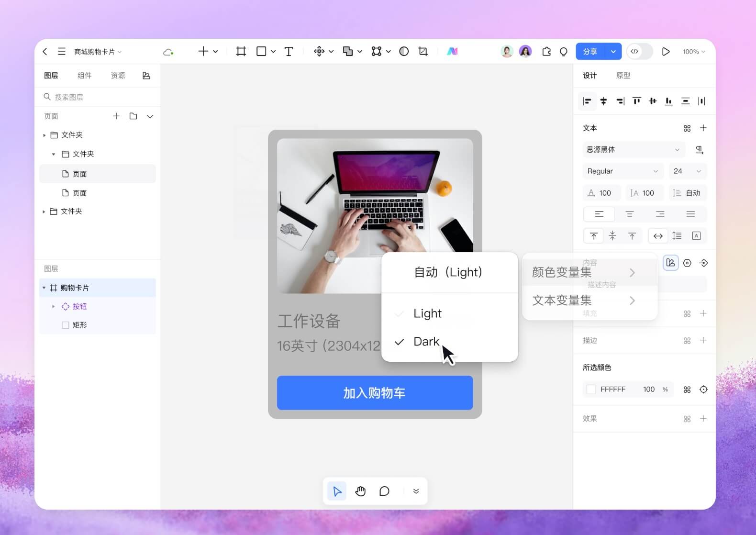Switch to the 设计 tab
The width and height of the screenshot is (756, 535).
[x=590, y=76]
